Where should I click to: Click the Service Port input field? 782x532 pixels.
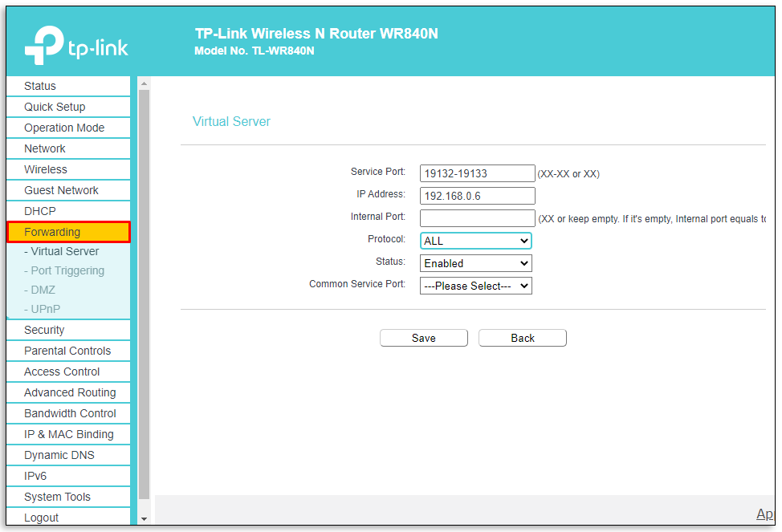point(477,173)
